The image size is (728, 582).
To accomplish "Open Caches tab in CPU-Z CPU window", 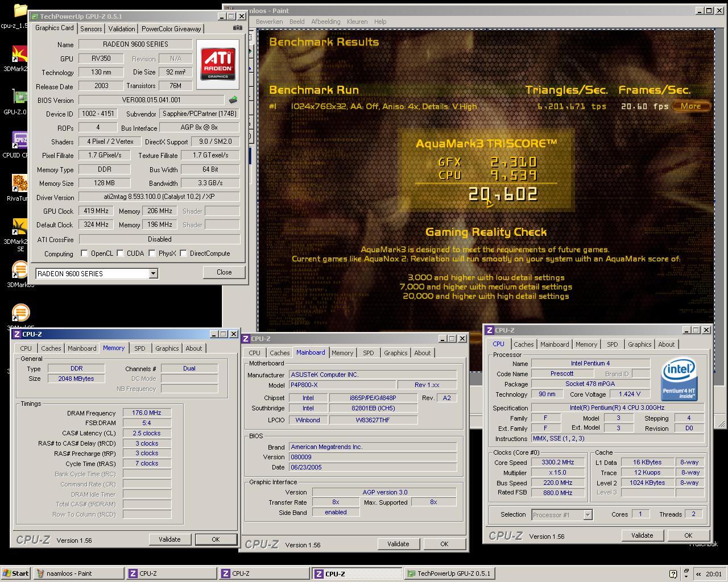I will [524, 344].
